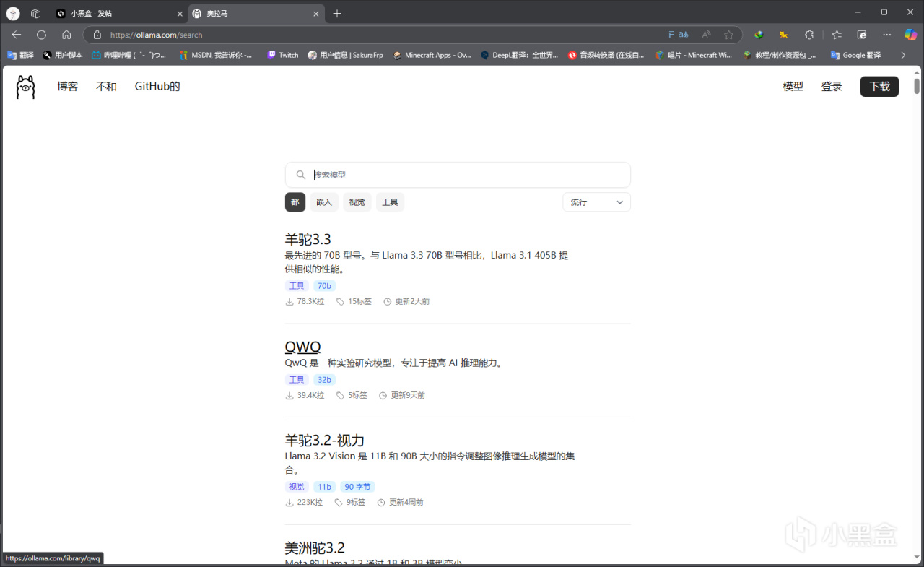Close the 奥拉马 tab
The image size is (924, 567).
click(x=315, y=14)
